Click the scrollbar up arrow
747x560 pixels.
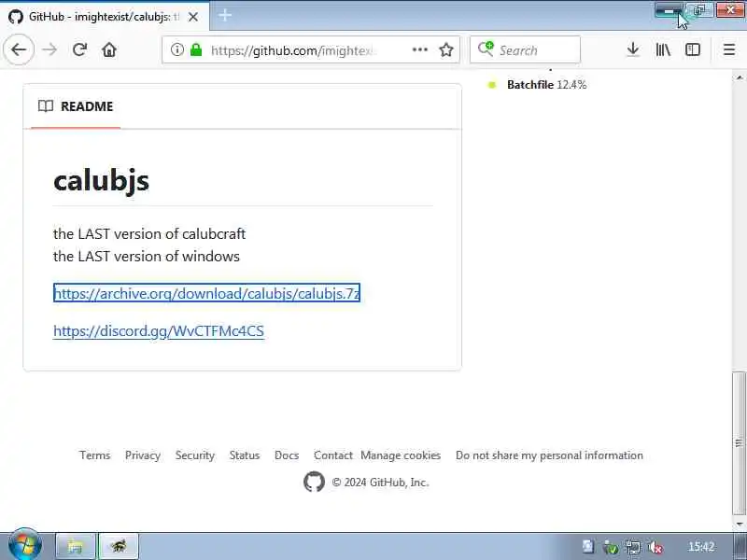pos(739,77)
